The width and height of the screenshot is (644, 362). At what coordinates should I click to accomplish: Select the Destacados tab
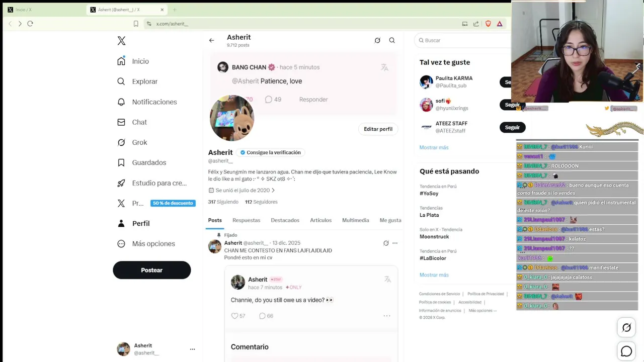[285, 220]
